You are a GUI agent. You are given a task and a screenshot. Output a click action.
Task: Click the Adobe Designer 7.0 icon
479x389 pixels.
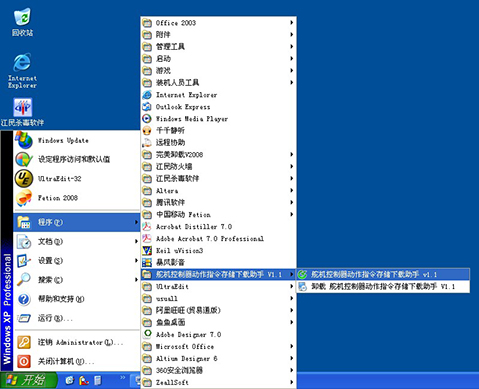click(x=147, y=334)
